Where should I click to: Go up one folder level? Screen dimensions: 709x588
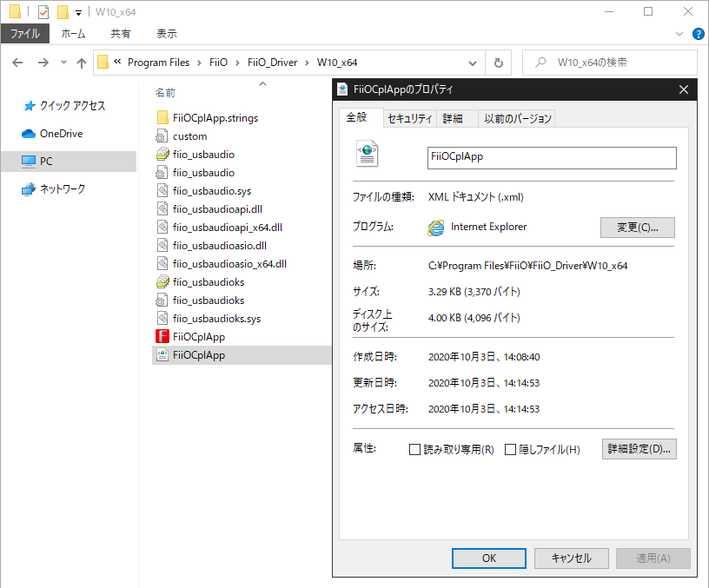pos(82,63)
